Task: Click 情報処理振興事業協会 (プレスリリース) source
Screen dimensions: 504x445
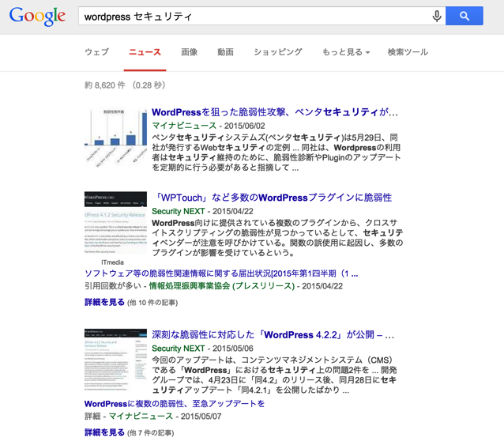Action: (222, 286)
